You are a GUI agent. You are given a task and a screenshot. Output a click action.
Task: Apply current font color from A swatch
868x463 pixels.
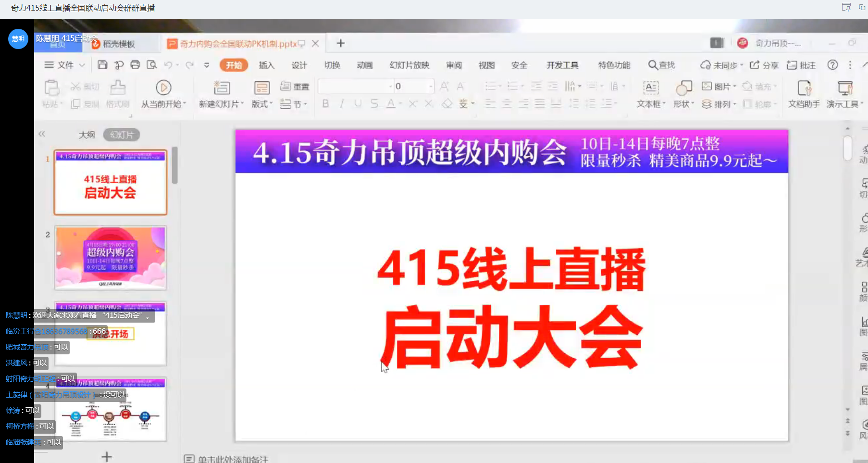(x=391, y=103)
